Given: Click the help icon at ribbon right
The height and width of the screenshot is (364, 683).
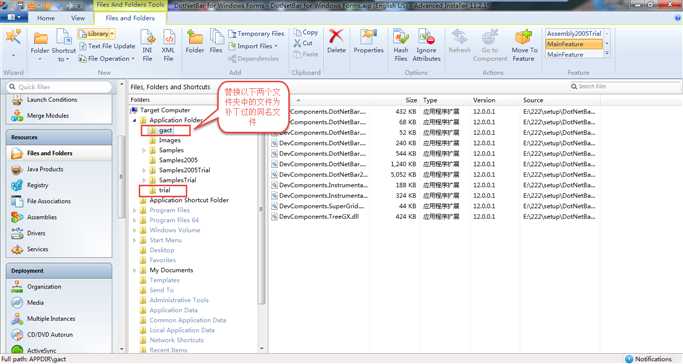Looking at the screenshot, I should (678, 18).
